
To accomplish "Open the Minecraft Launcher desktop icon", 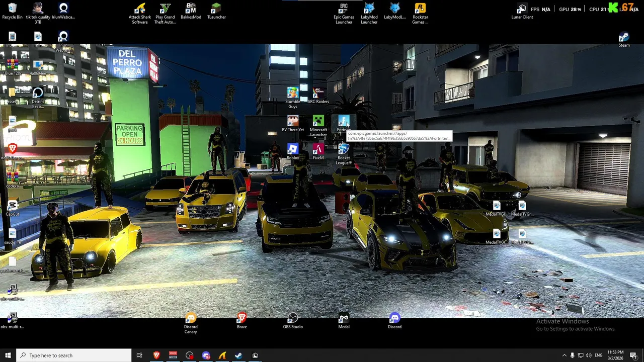I will tap(318, 126).
